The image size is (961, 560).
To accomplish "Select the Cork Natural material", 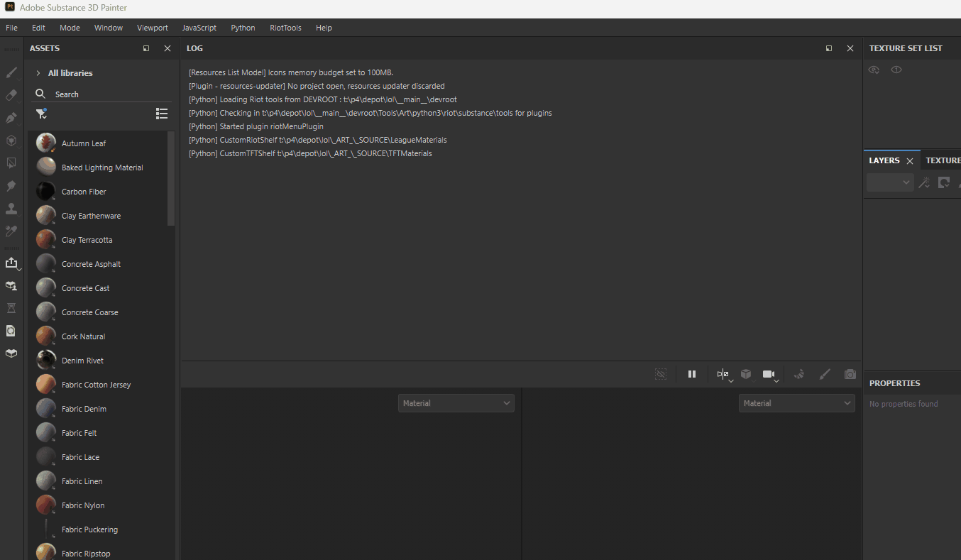I will (98, 336).
